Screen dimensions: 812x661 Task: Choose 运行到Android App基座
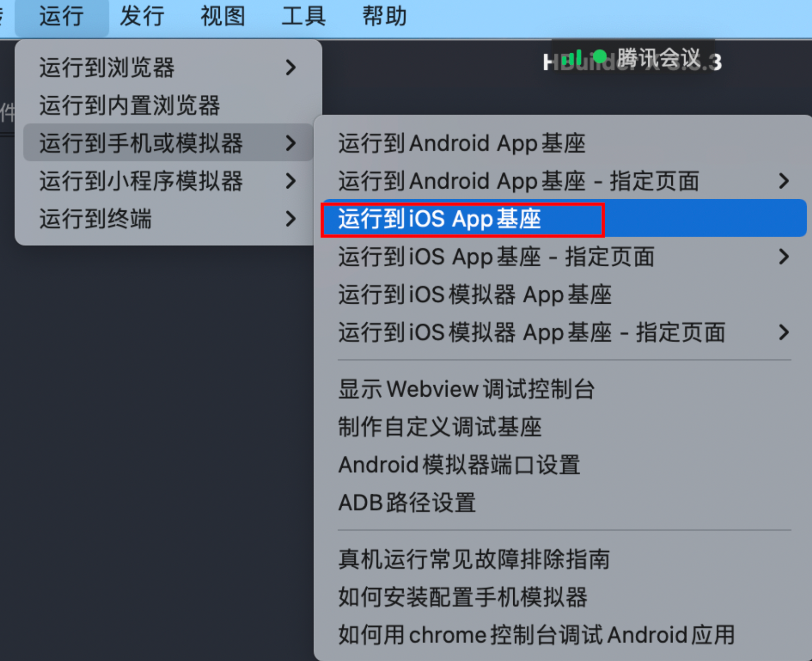pyautogui.click(x=563, y=143)
